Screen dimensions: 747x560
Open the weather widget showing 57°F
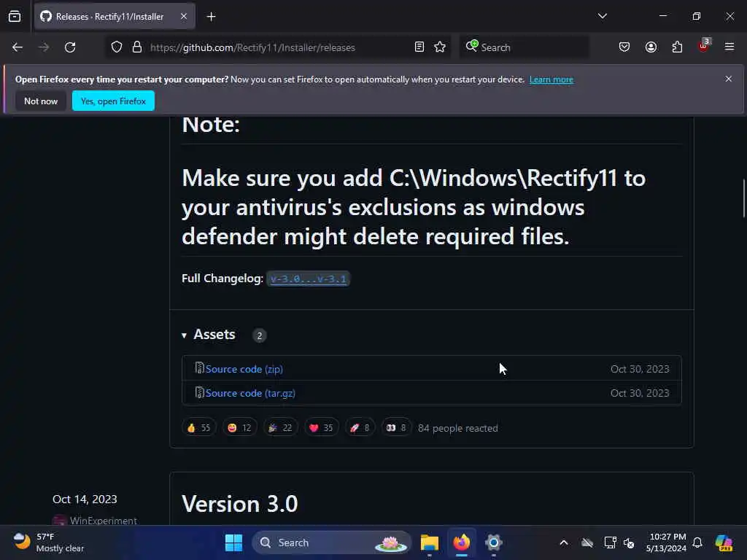49,542
